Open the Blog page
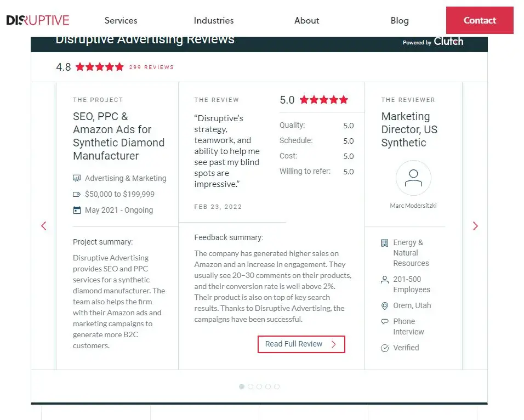The height and width of the screenshot is (420, 524). [x=400, y=21]
